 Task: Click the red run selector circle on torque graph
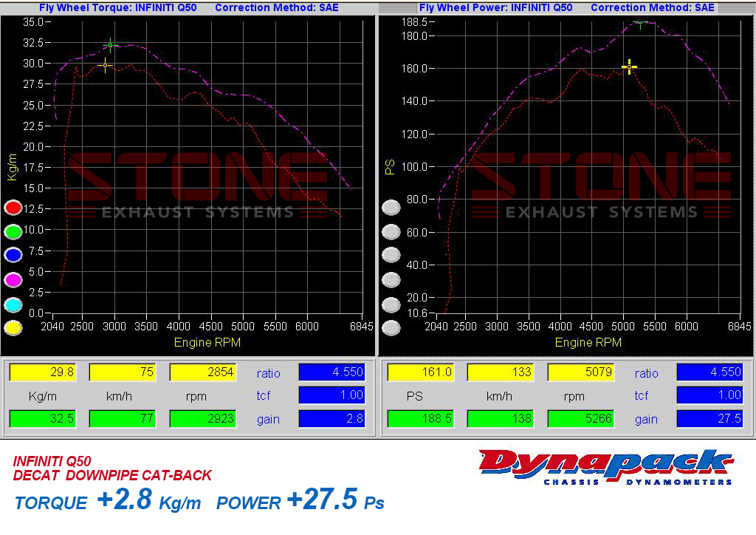13,208
